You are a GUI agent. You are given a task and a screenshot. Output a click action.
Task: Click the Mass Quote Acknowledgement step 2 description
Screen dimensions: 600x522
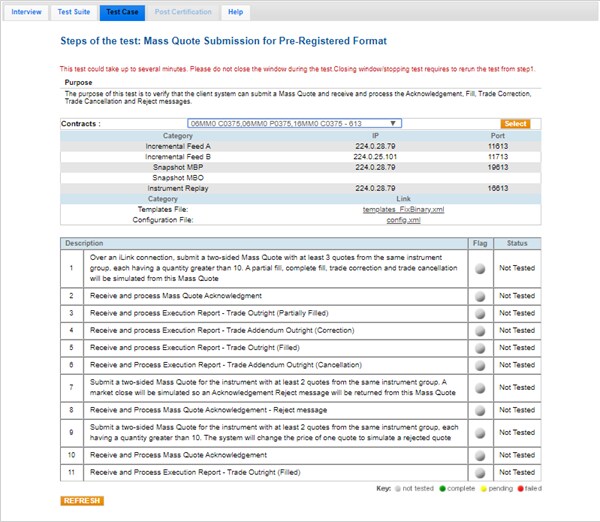point(169,296)
